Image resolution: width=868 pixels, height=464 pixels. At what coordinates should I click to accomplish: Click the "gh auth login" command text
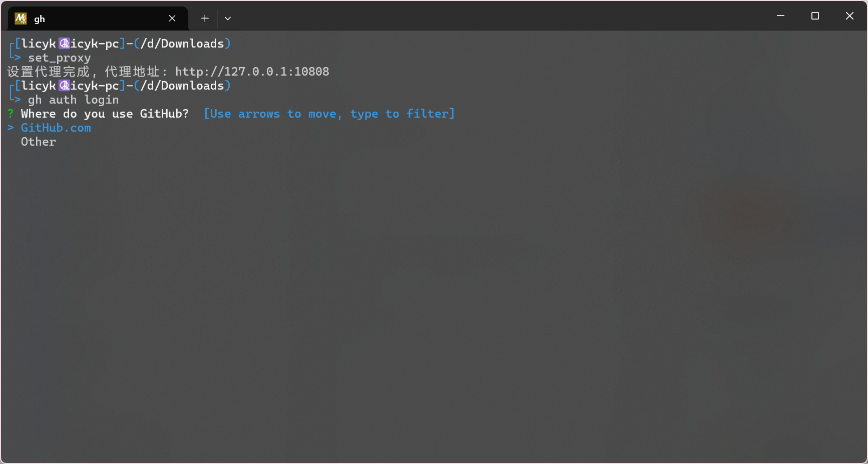point(73,100)
